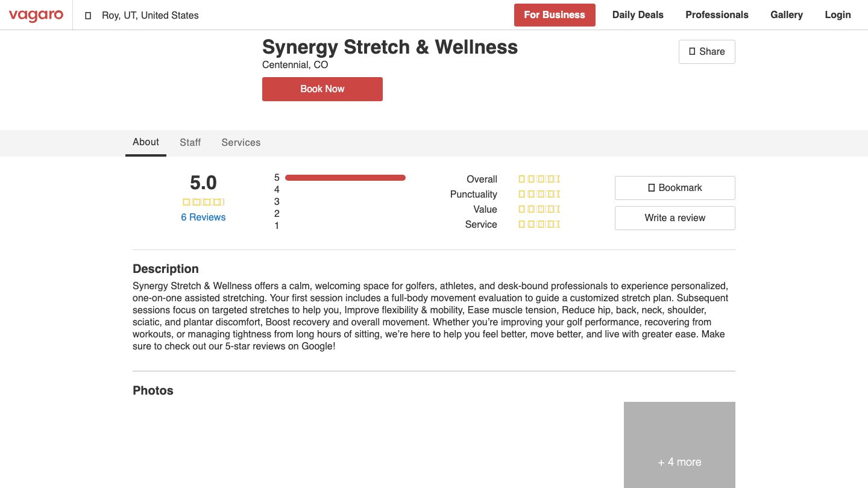Click the Overall star rating icons
Viewport: 868px width, 488px height.
point(538,179)
